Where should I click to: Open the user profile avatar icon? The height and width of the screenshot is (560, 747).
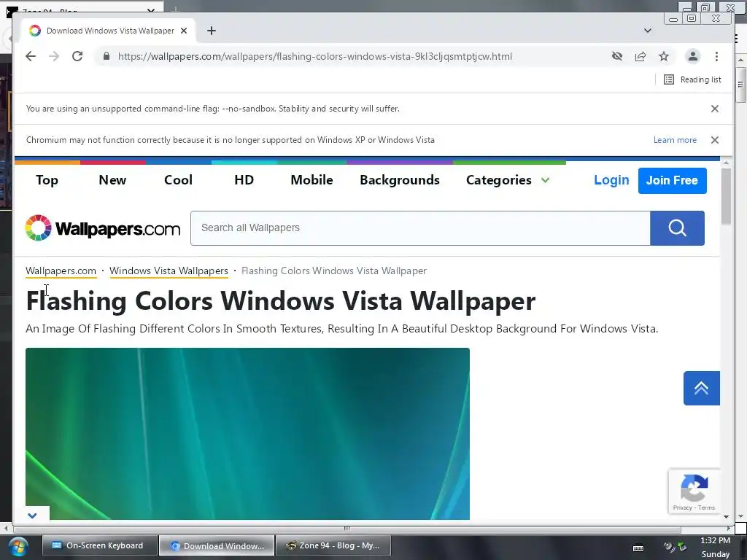click(x=693, y=56)
